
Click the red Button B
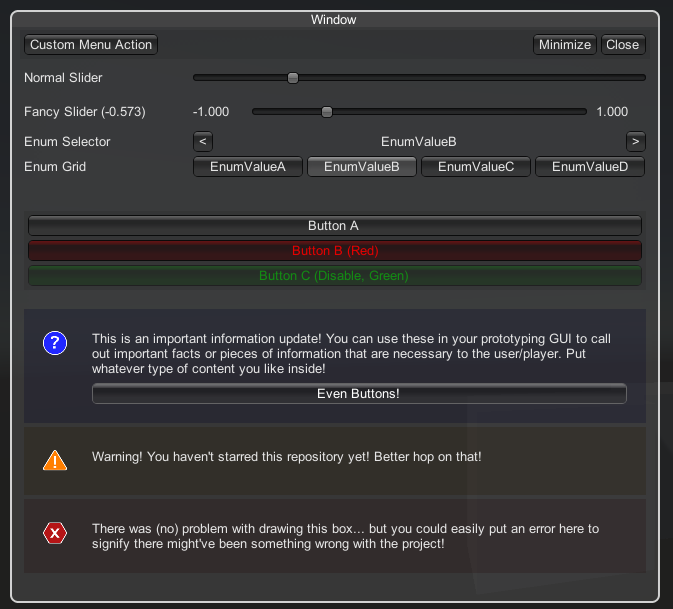(335, 251)
